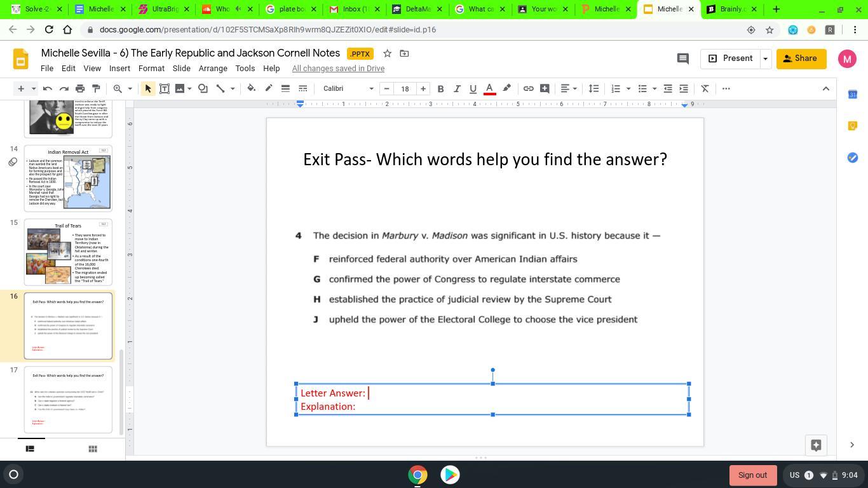Click the font size field

point(405,88)
